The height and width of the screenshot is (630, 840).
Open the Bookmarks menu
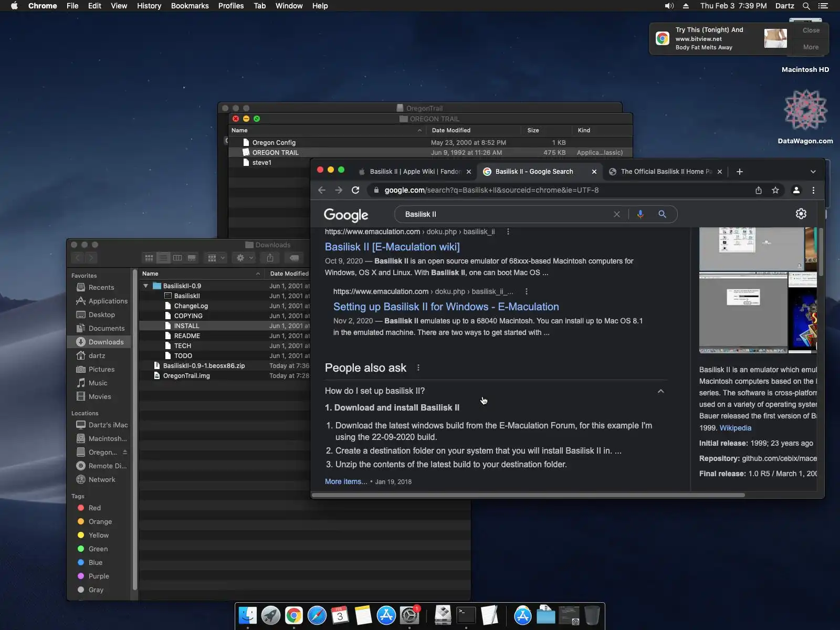coord(190,6)
